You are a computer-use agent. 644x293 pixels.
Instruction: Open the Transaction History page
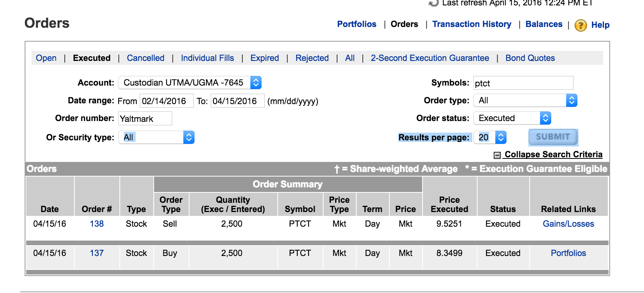click(472, 24)
